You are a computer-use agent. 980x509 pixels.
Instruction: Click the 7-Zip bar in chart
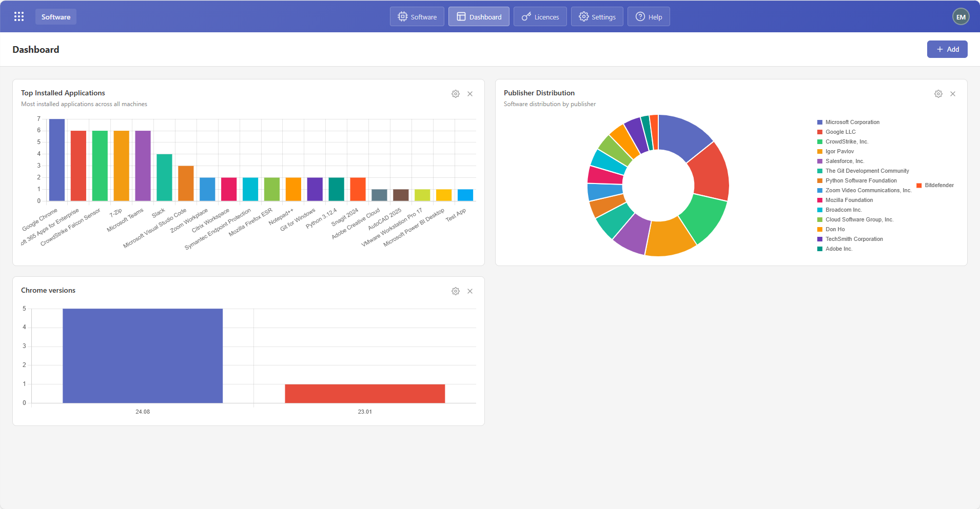122,166
